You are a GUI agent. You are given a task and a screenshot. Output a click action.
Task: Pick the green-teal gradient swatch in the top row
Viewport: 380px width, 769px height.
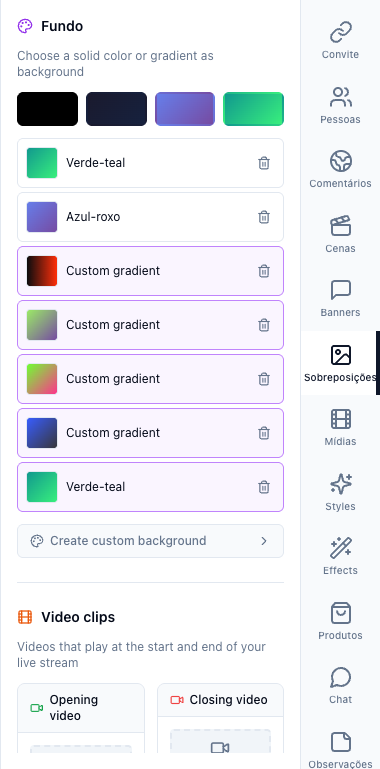pyautogui.click(x=253, y=109)
